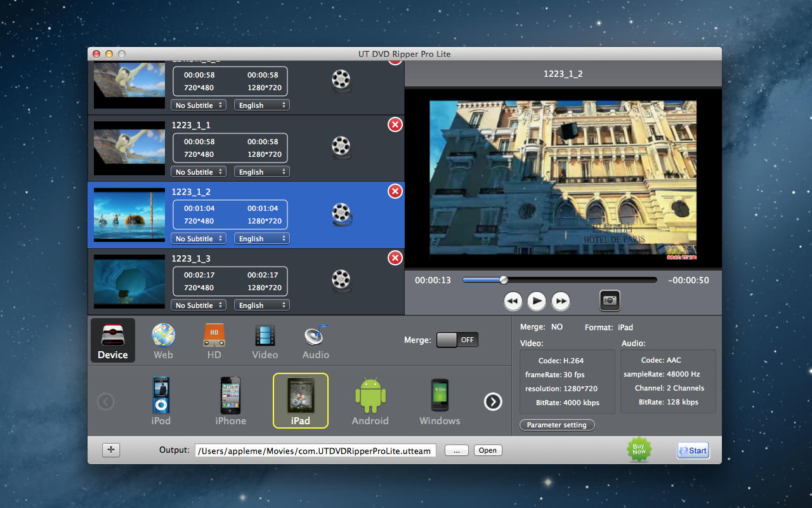The height and width of the screenshot is (508, 812).
Task: Show next device presets with right arrow
Action: point(493,402)
